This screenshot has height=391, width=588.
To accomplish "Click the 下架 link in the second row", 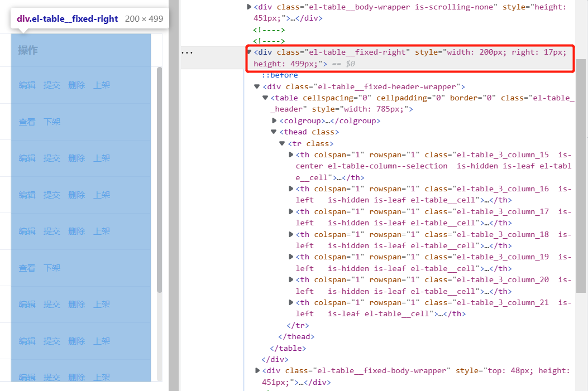I will (52, 121).
